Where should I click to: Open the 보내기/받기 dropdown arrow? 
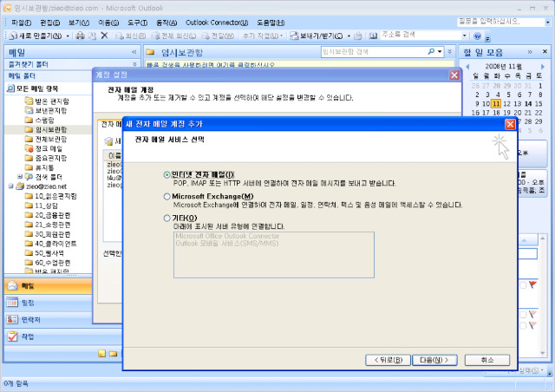[349, 36]
